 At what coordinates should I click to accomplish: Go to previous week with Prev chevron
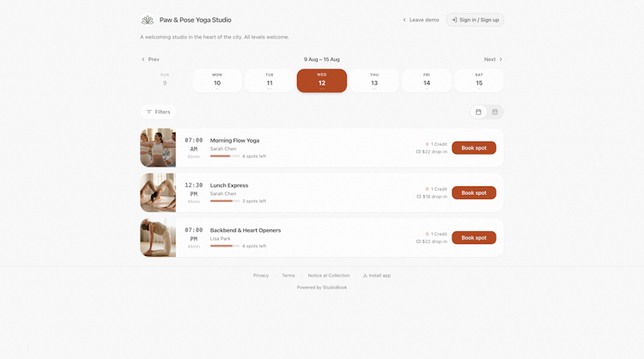click(x=143, y=59)
